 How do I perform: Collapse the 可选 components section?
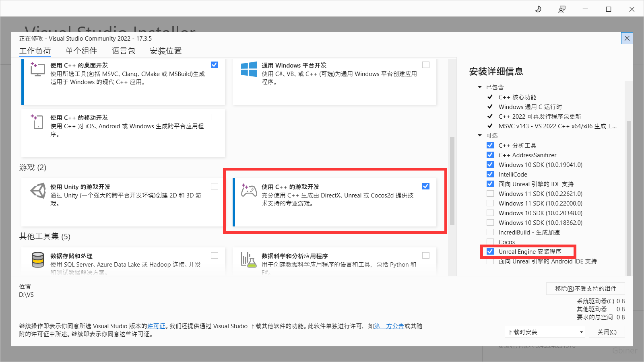[x=480, y=135]
